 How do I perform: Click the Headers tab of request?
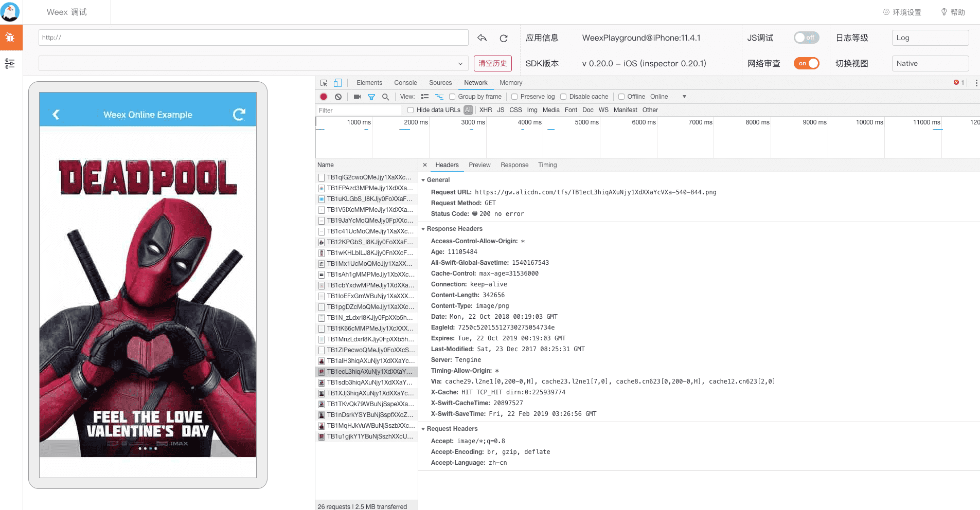click(447, 165)
